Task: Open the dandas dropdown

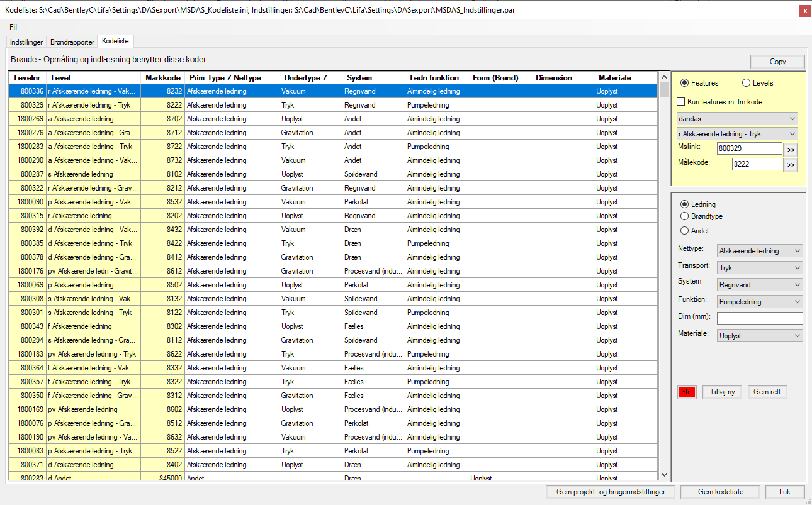Action: [737, 118]
